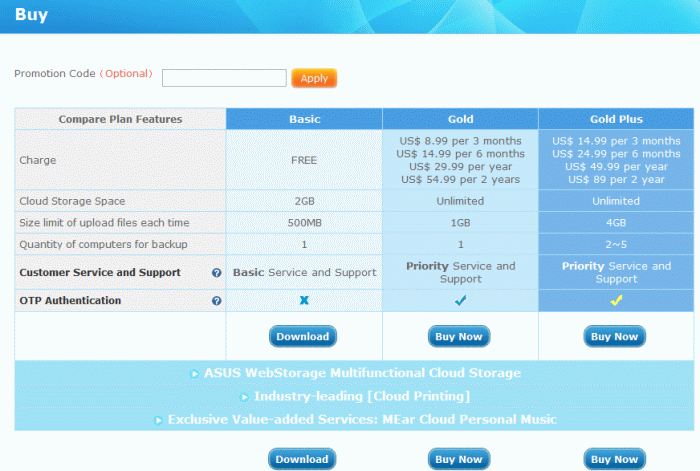
Task: Click 'US$ 29.99 per year' price
Action: click(x=460, y=167)
